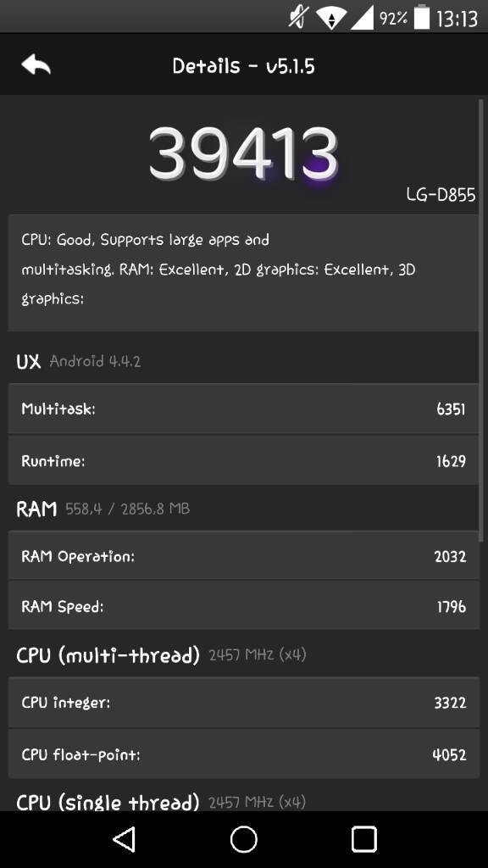
Task: Tap the Android home circle button
Action: pyautogui.click(x=243, y=839)
